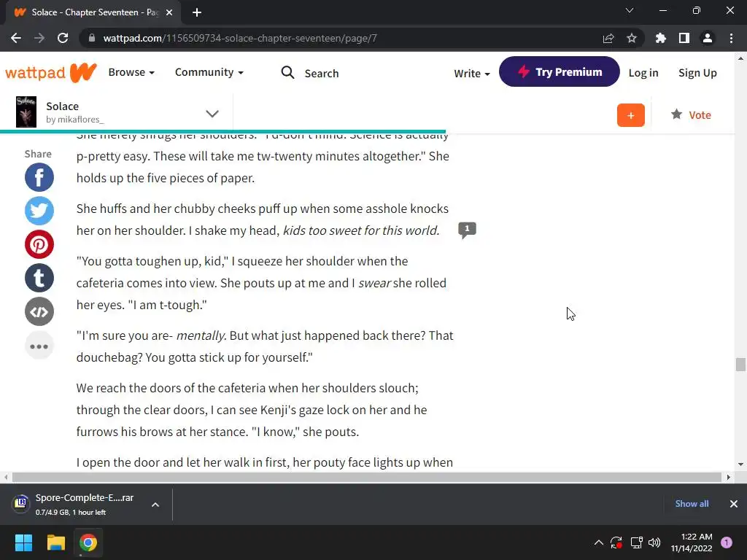Open the Windows Start menu
The height and width of the screenshot is (560, 747).
coord(23,542)
